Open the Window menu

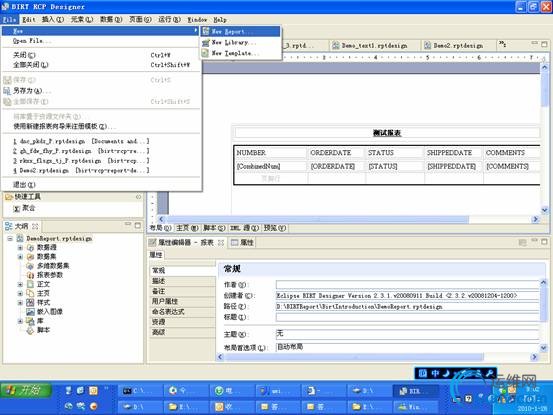click(197, 19)
